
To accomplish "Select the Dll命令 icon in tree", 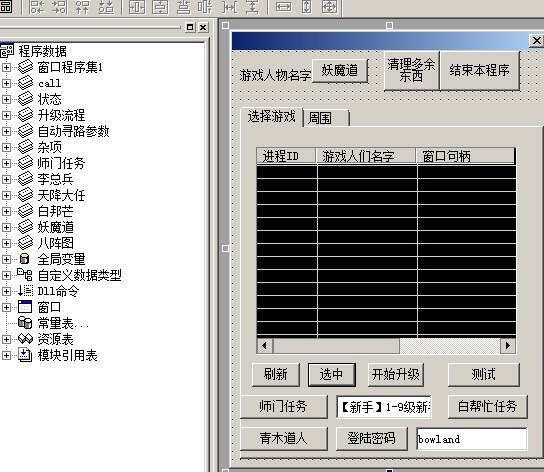I will pos(25,291).
